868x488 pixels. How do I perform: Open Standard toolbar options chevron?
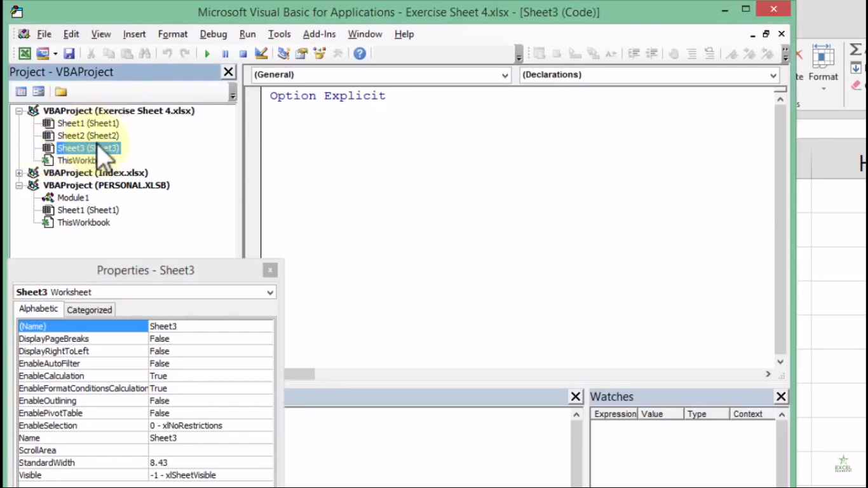coord(519,54)
